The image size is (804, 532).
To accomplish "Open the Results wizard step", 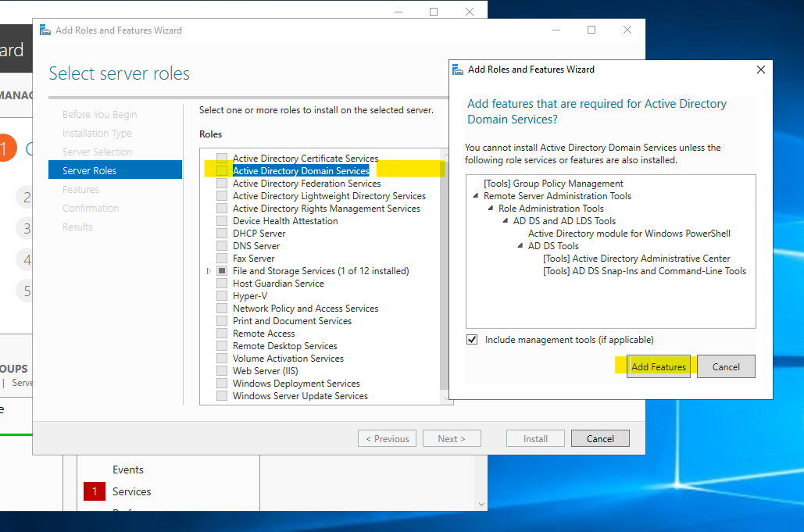I will pyautogui.click(x=77, y=227).
